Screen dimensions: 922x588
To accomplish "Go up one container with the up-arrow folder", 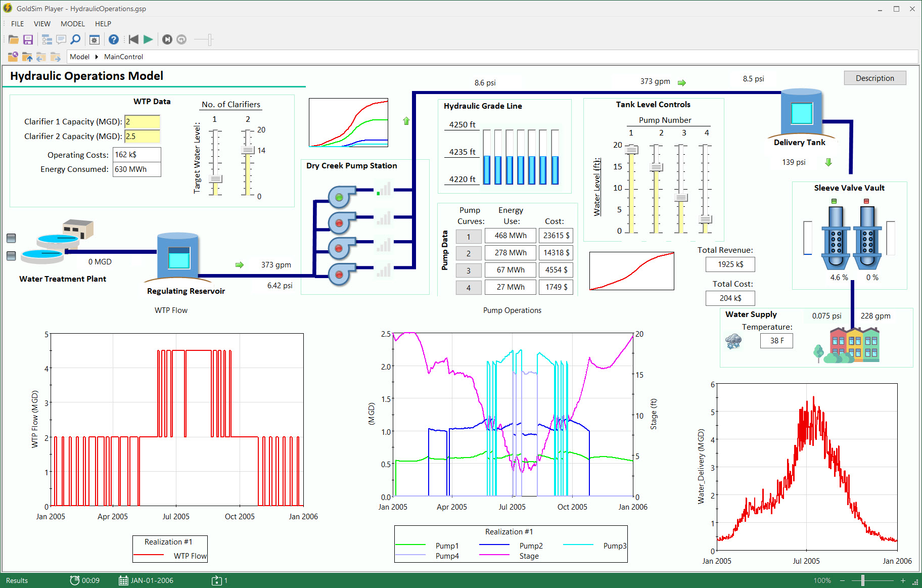I will 27,57.
